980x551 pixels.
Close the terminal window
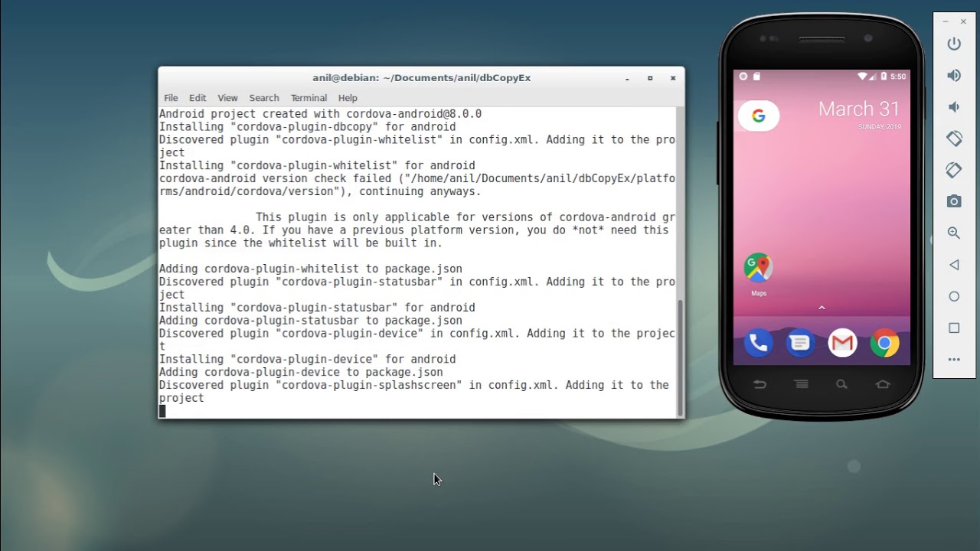673,78
